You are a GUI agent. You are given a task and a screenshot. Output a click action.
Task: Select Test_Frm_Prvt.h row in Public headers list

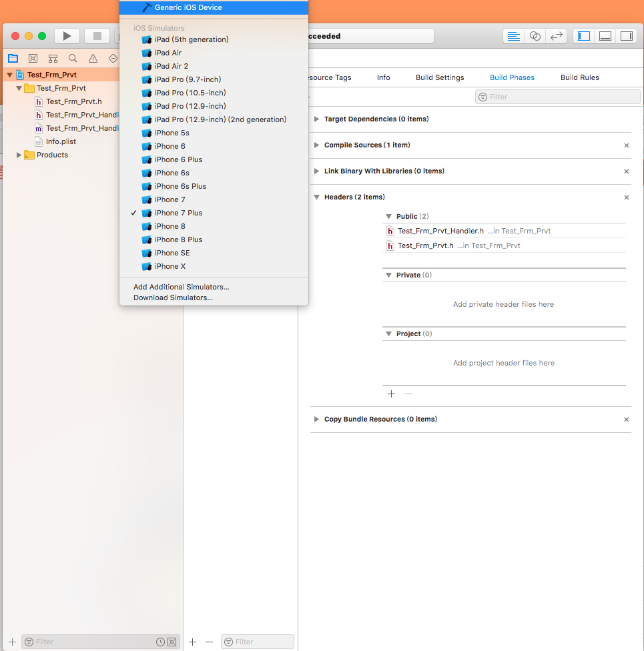[x=504, y=245]
